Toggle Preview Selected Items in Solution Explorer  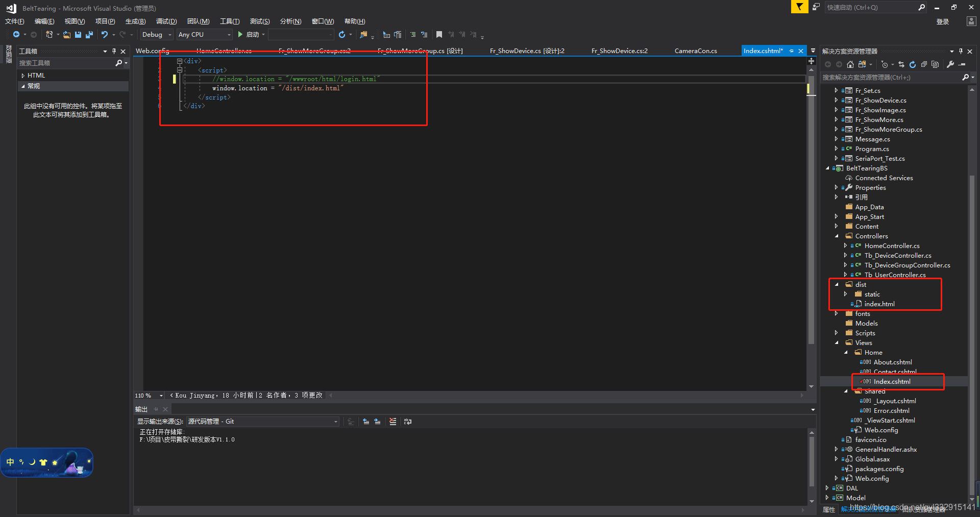[x=962, y=64]
